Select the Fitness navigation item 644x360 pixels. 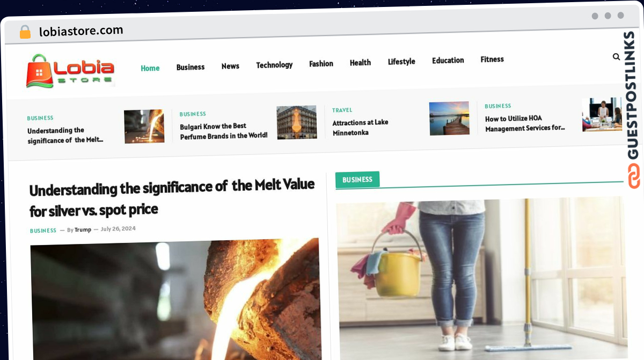[x=492, y=59]
